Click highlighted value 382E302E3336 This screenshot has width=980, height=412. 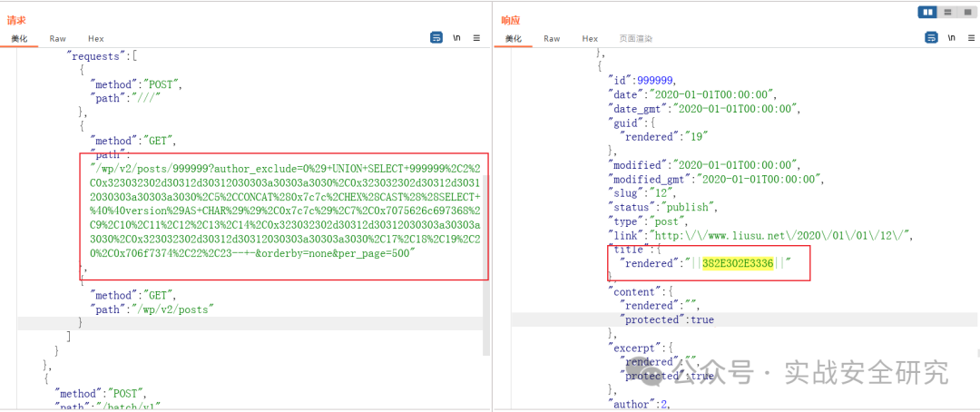(738, 264)
